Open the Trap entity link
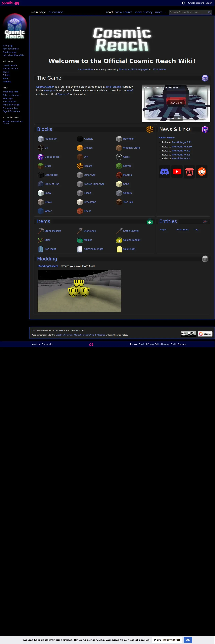215x644 pixels. [x=196, y=230]
